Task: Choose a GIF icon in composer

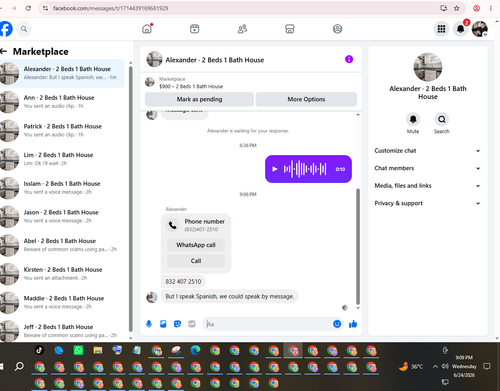Action: coord(192,324)
